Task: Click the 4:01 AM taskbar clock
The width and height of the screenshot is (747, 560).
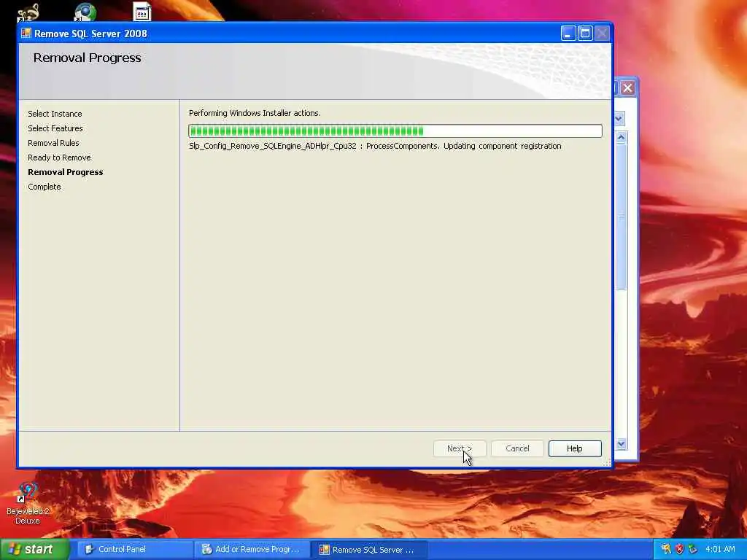Action: (720, 550)
